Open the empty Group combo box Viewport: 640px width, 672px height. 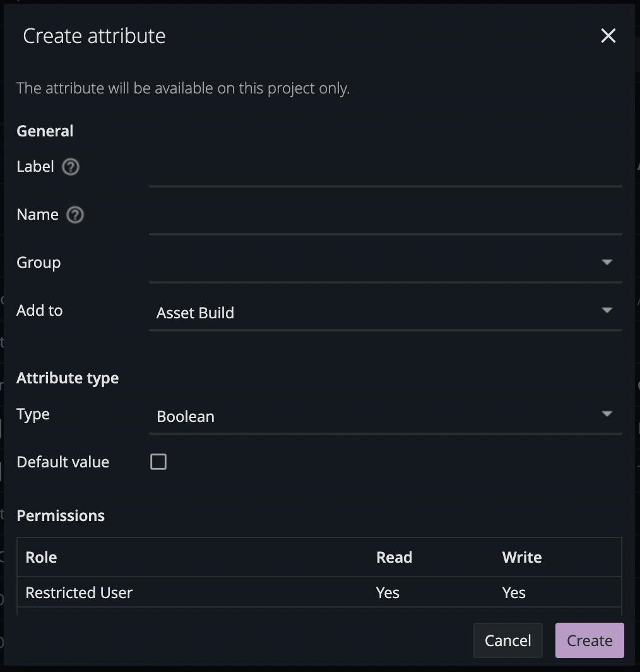385,265
